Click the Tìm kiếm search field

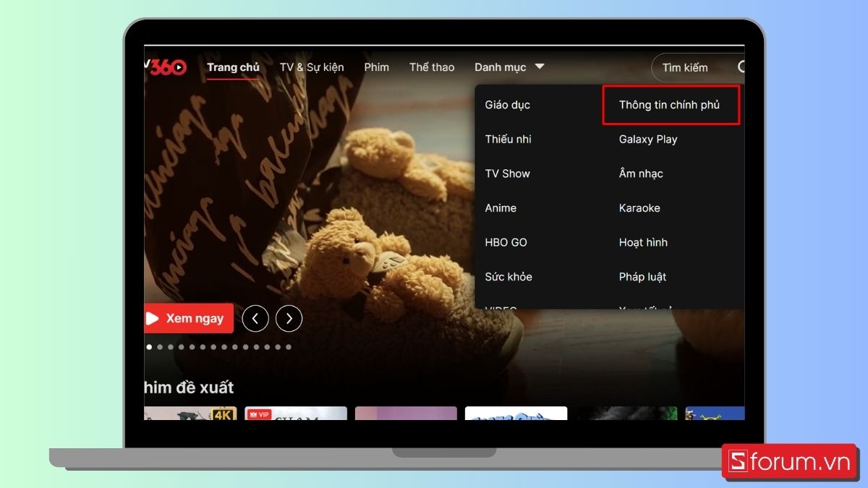[x=686, y=67]
